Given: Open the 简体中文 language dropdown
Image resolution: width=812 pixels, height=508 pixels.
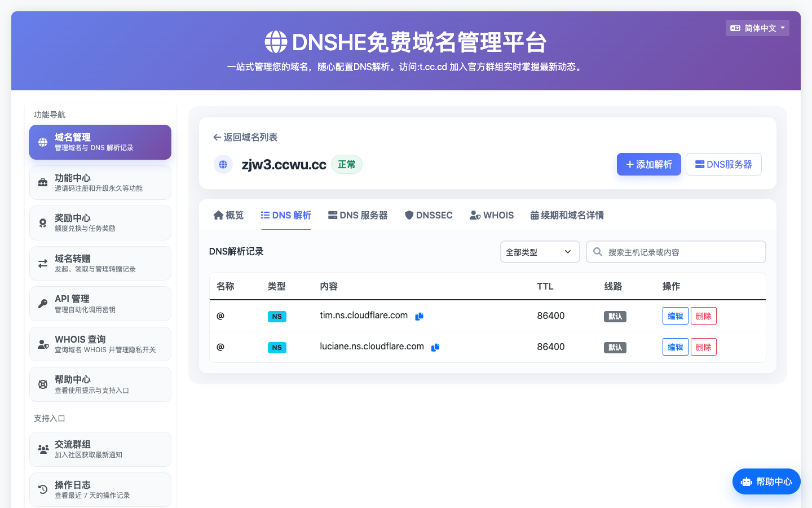Looking at the screenshot, I should pos(757,28).
